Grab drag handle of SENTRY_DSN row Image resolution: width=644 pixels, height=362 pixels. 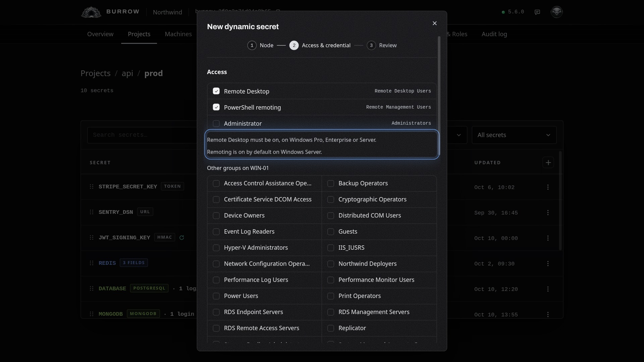pos(92,212)
